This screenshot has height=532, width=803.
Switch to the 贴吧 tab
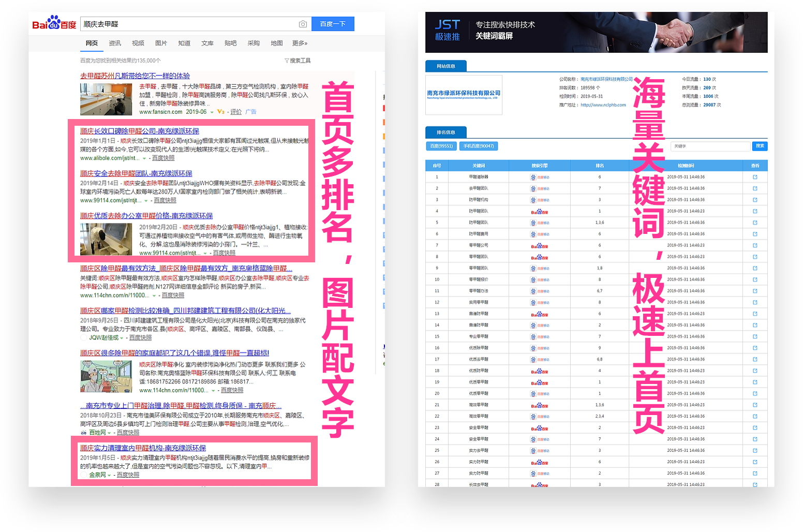tap(230, 43)
